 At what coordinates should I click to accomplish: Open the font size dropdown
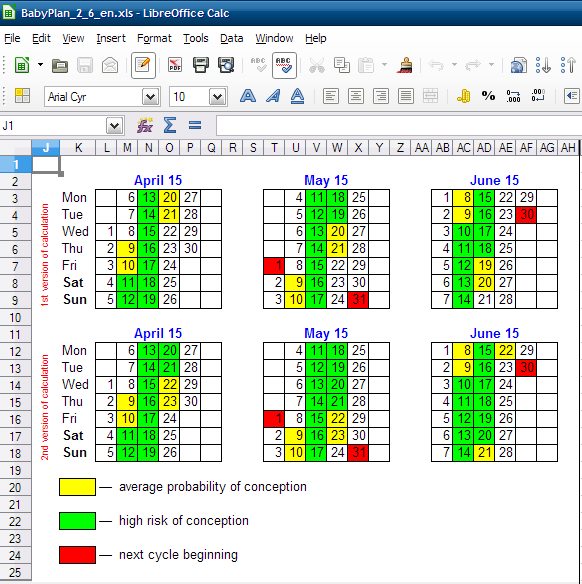click(218, 97)
